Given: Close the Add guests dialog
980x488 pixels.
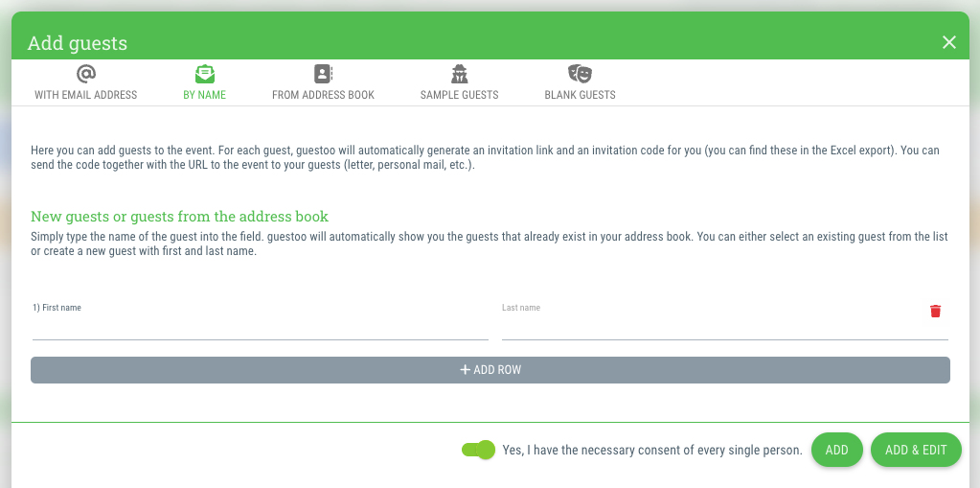Looking at the screenshot, I should (x=948, y=42).
